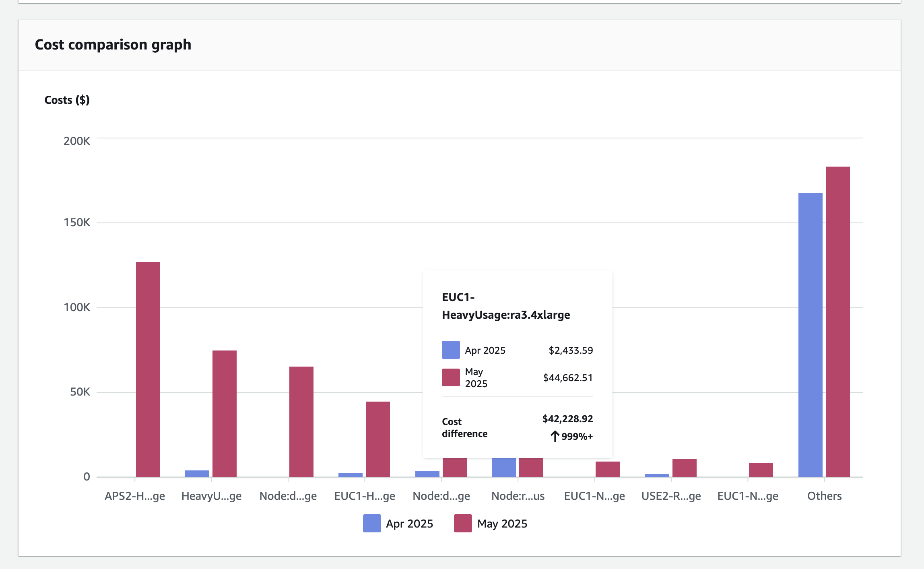Toggle the May 2025 legend swatch
924x569 pixels.
tap(462, 523)
